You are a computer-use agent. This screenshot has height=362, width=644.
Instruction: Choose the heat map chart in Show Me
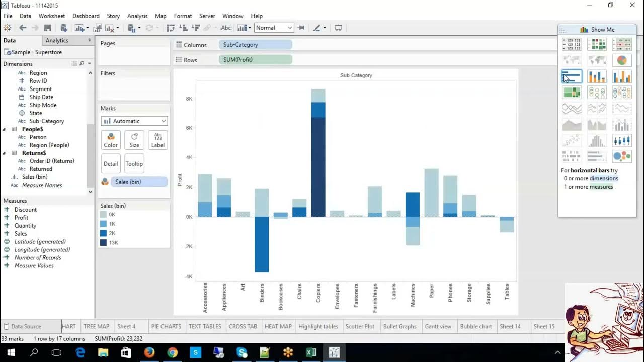click(597, 44)
